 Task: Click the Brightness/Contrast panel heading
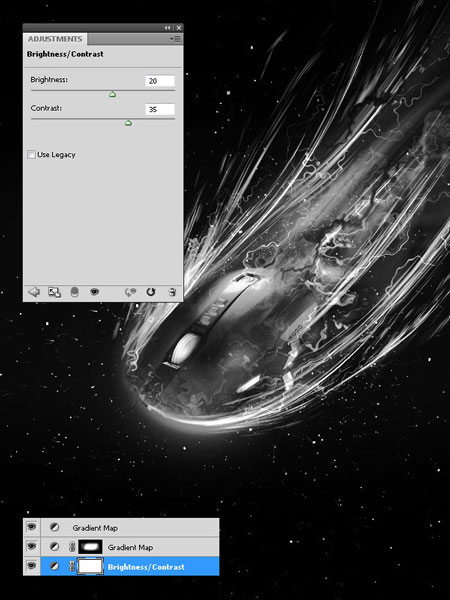click(65, 54)
